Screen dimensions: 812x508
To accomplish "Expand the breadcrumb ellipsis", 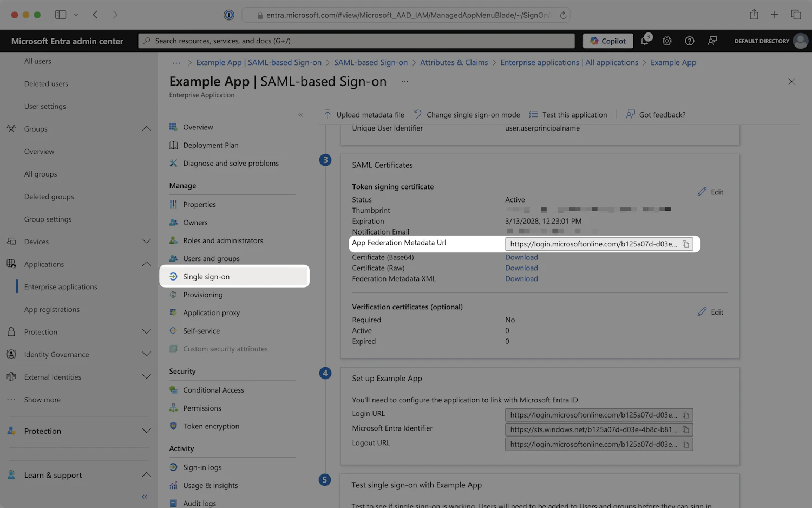I will pyautogui.click(x=176, y=63).
